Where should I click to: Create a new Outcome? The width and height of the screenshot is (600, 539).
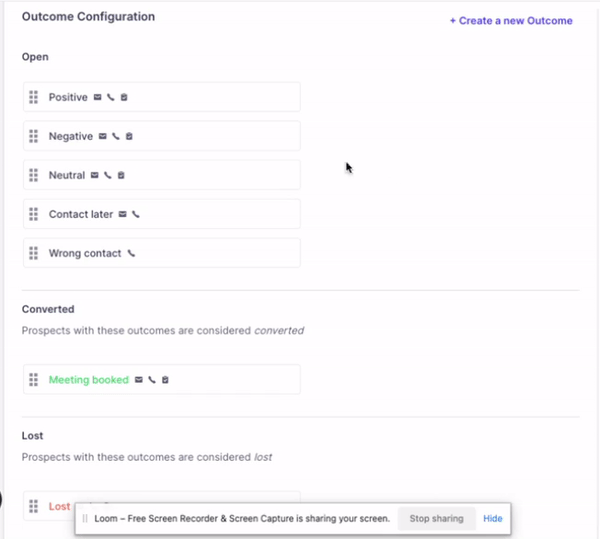(x=511, y=21)
